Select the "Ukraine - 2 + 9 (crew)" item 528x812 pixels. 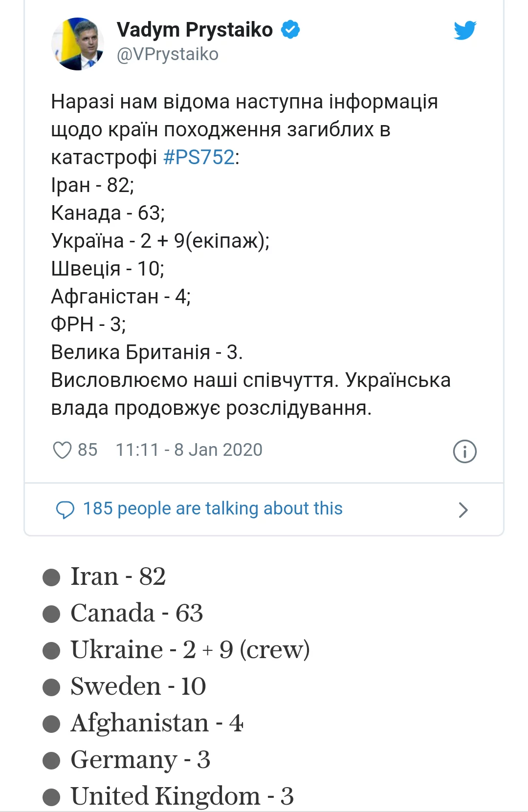[x=190, y=650]
